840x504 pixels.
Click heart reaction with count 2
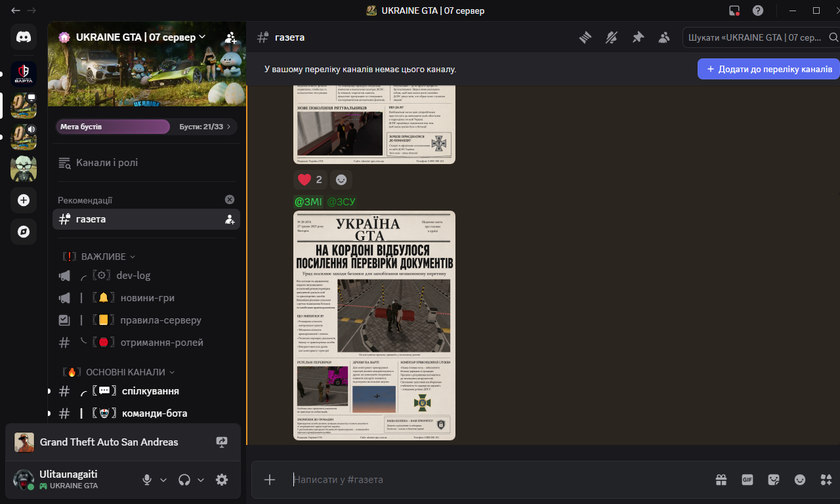click(310, 179)
